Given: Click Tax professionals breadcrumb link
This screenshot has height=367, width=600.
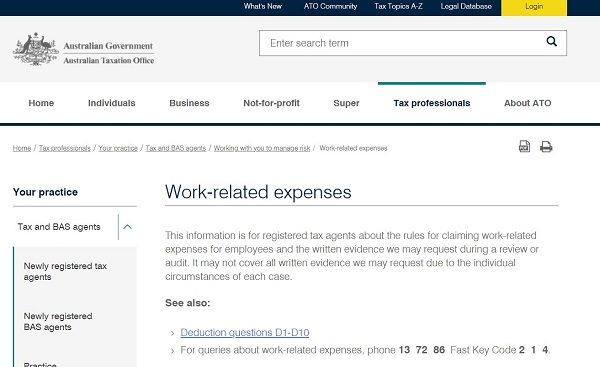Looking at the screenshot, I should coord(65,148).
